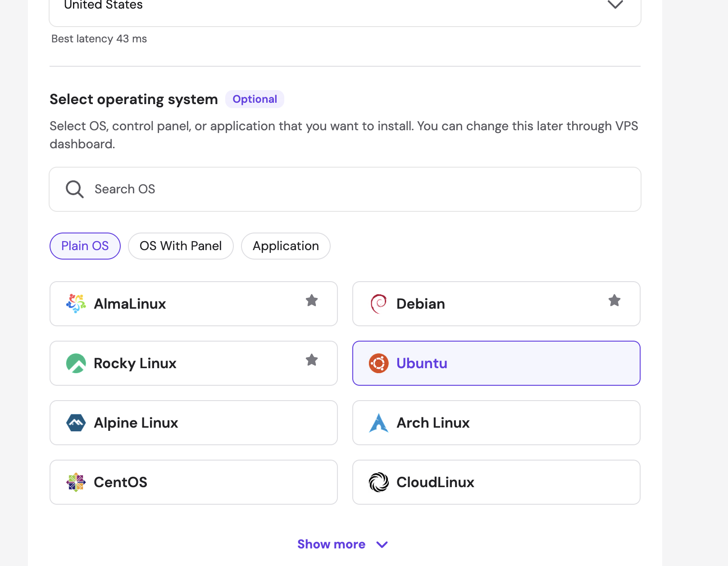Click the Best latency 43 ms text
This screenshot has width=728, height=566.
coord(99,39)
